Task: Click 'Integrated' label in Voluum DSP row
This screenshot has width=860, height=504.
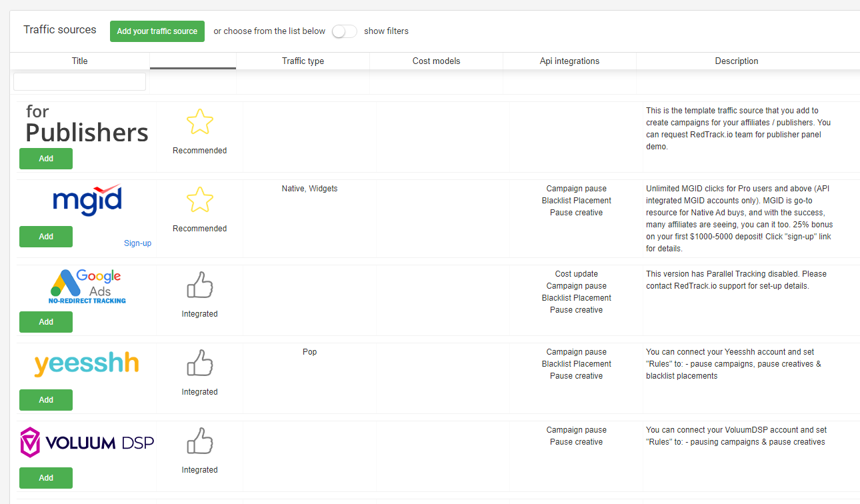Action: [200, 470]
